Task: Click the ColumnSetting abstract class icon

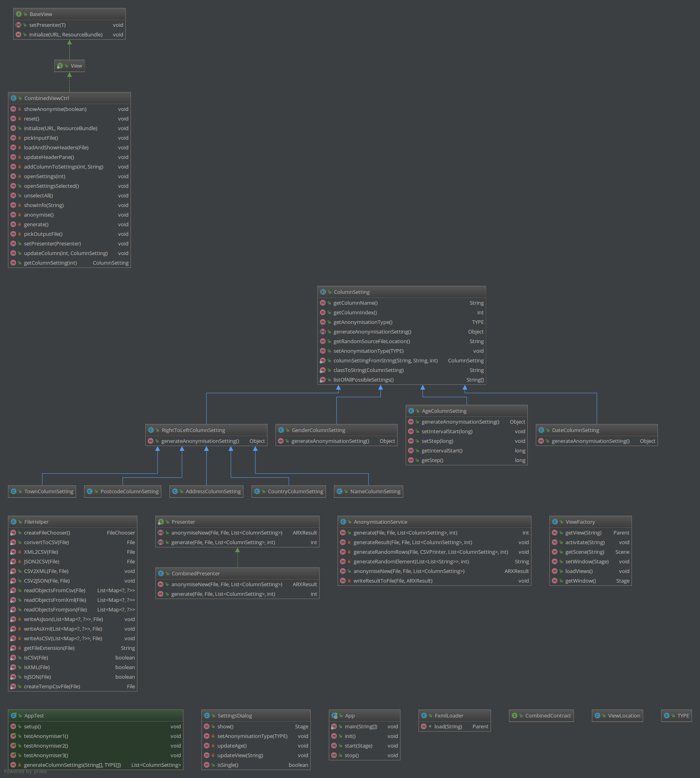Action: tap(323, 292)
